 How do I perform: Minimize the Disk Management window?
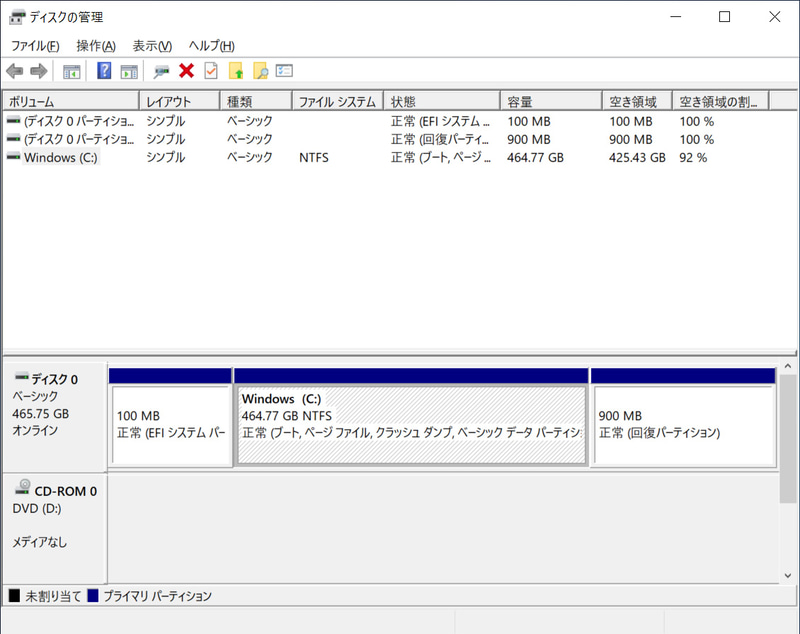coord(676,17)
